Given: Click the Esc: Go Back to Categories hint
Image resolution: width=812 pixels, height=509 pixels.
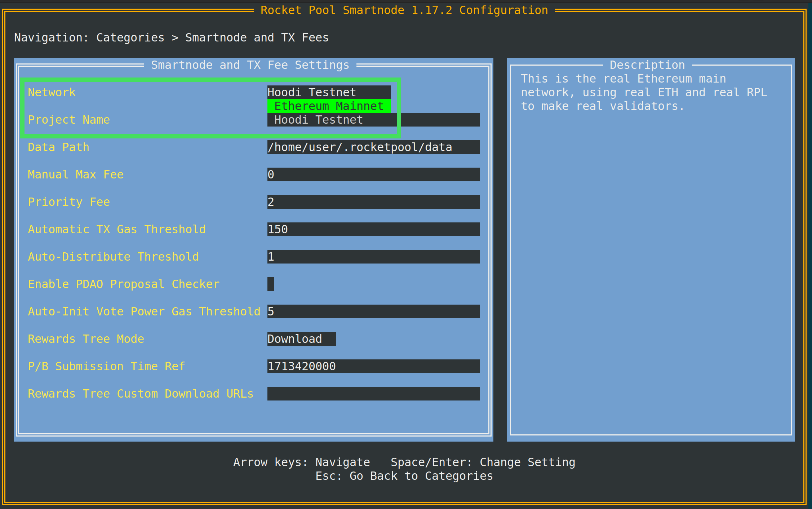Looking at the screenshot, I should pos(404,476).
